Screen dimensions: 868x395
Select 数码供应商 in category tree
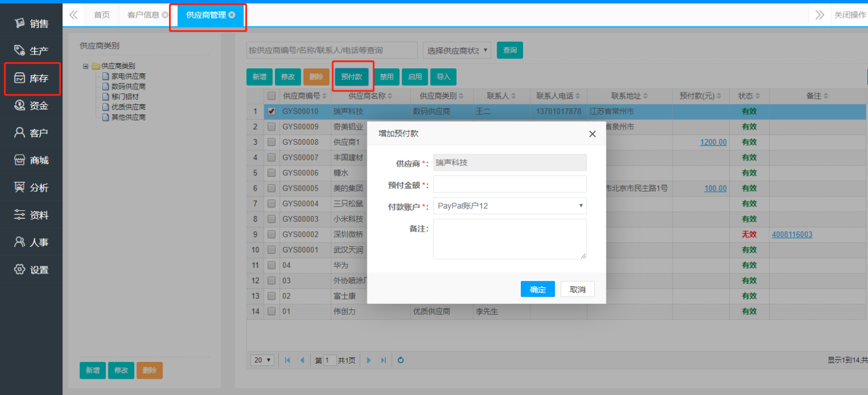pos(128,86)
